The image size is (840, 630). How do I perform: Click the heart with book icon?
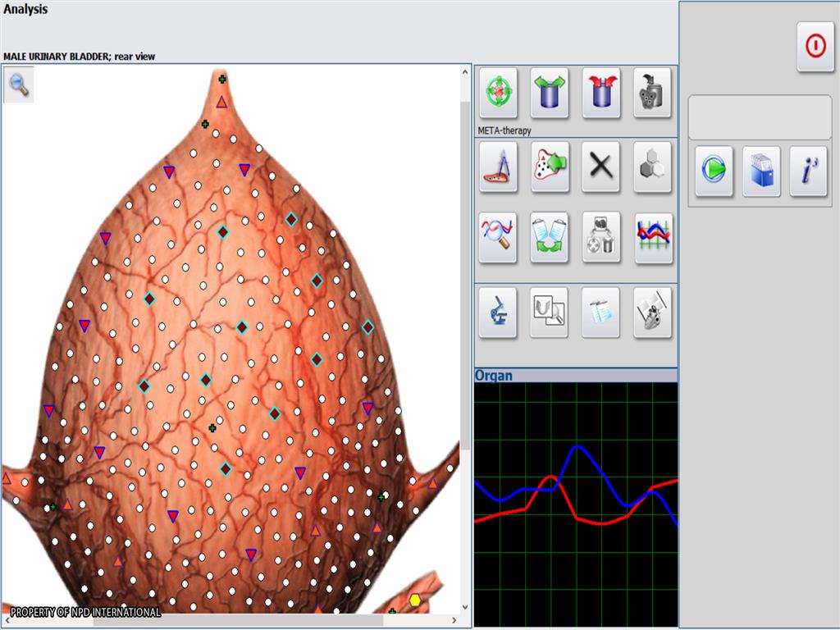(x=652, y=312)
